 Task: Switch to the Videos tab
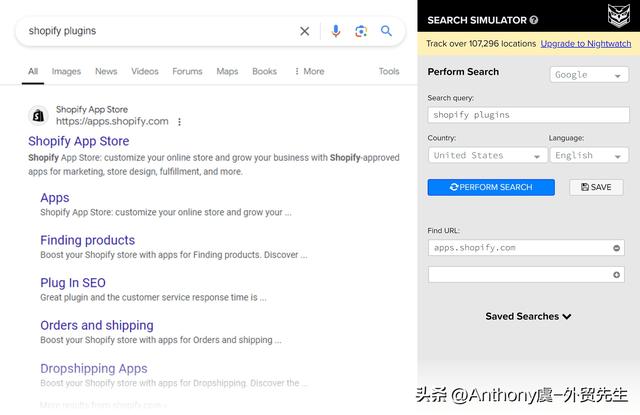pyautogui.click(x=144, y=71)
